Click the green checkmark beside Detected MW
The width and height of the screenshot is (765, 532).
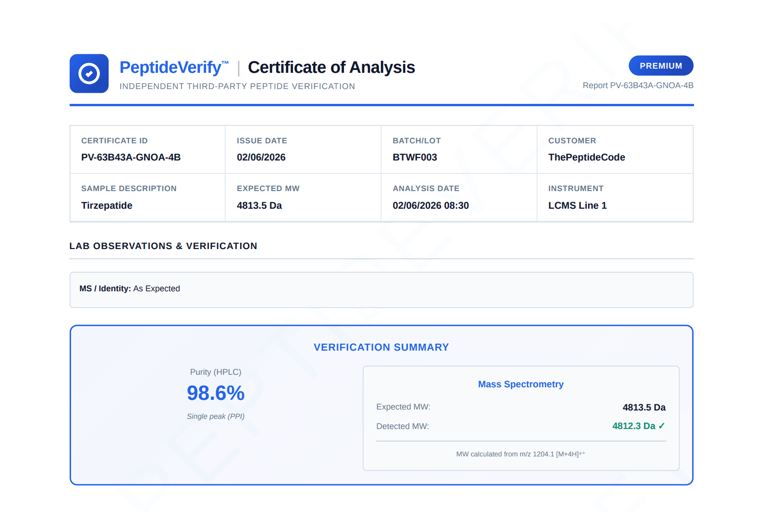pyautogui.click(x=662, y=426)
